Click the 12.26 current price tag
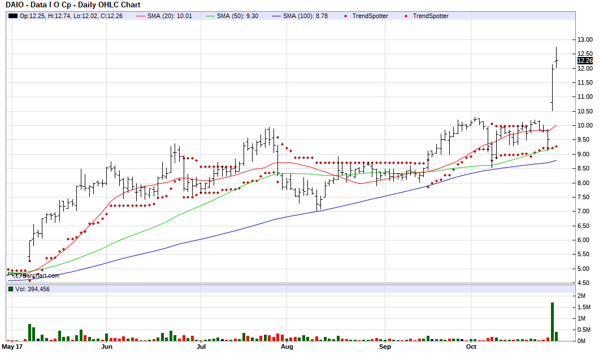599x364 pixels. pyautogui.click(x=585, y=61)
